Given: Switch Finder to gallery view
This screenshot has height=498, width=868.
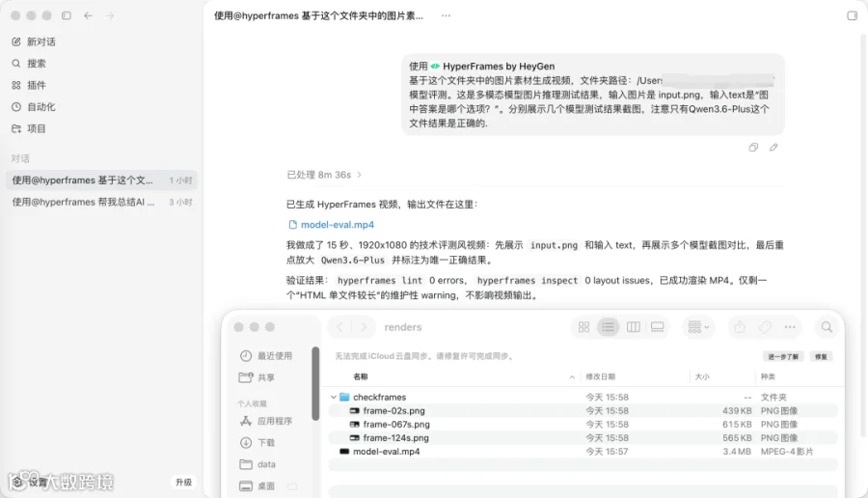Looking at the screenshot, I should pos(657,327).
